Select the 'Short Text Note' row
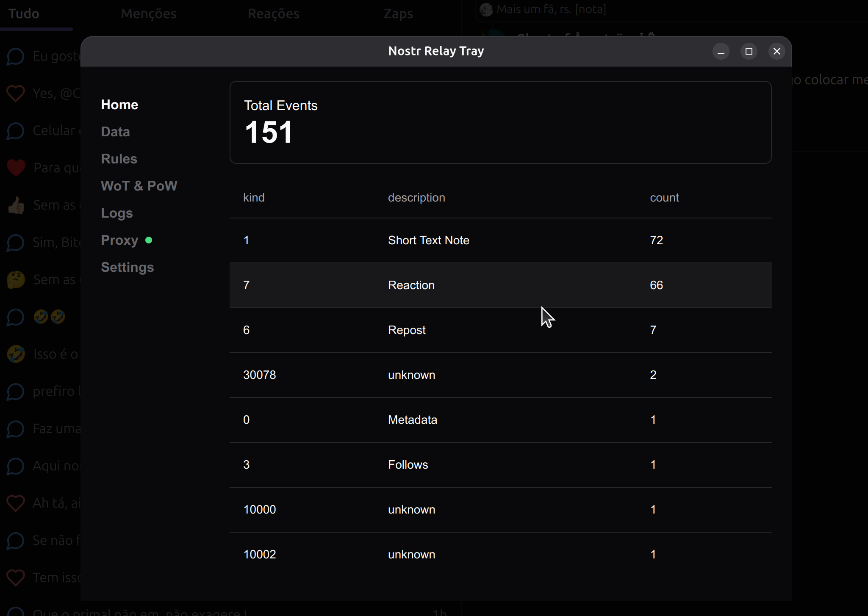The height and width of the screenshot is (616, 868). (x=500, y=240)
